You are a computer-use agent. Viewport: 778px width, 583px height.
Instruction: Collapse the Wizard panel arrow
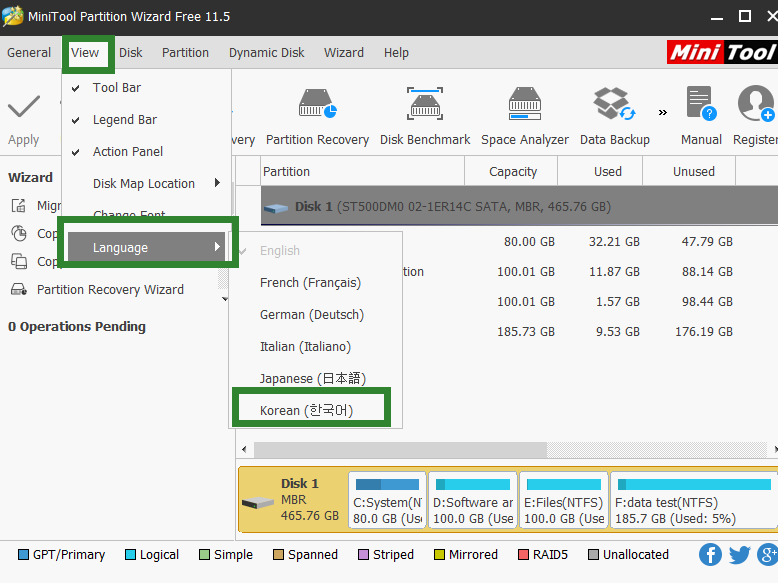point(225,299)
